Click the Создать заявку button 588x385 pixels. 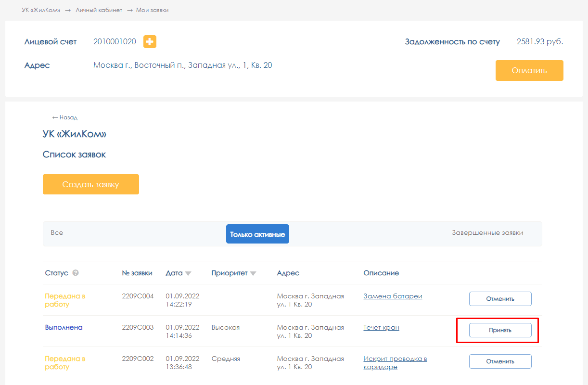click(x=91, y=184)
